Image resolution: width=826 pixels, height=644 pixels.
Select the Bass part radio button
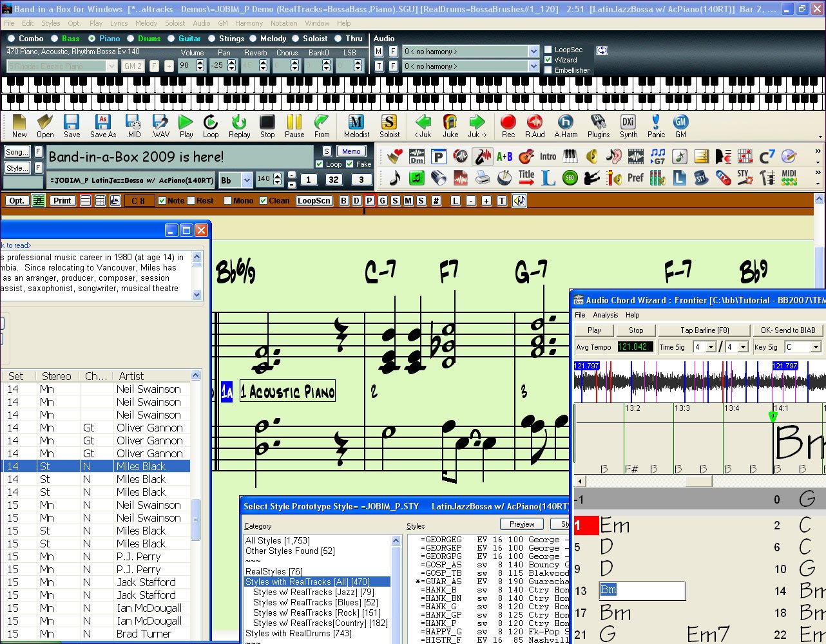(x=55, y=39)
